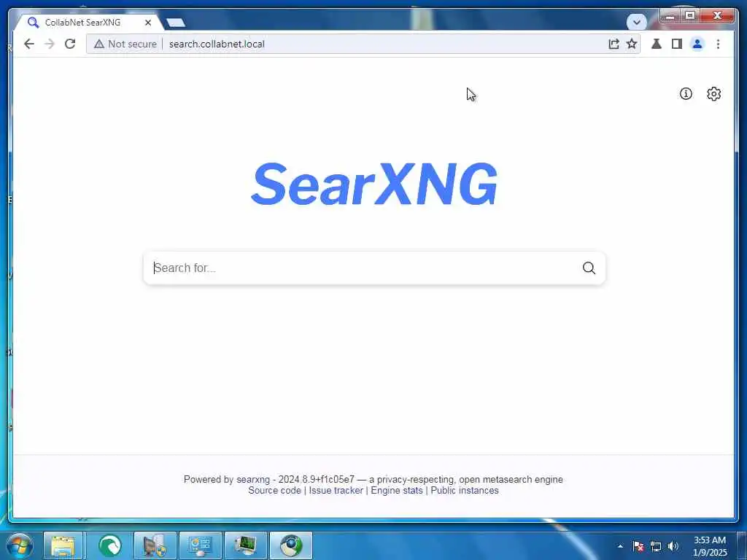Show hidden system tray icons
The width and height of the screenshot is (747, 560).
coord(620,546)
